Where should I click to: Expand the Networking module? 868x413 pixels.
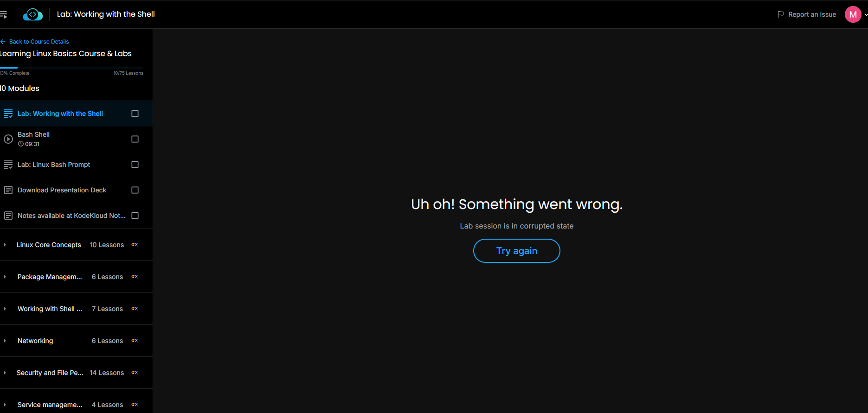coord(76,341)
